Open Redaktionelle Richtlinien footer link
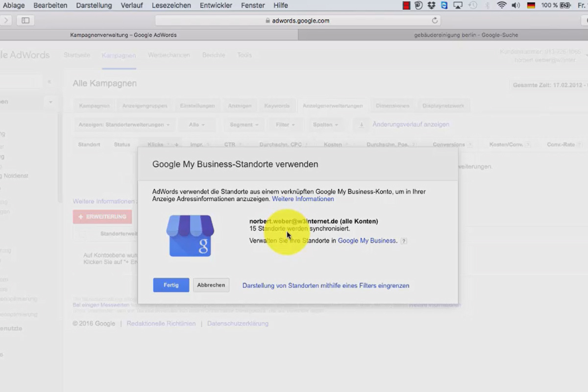588x392 pixels. pos(161,323)
